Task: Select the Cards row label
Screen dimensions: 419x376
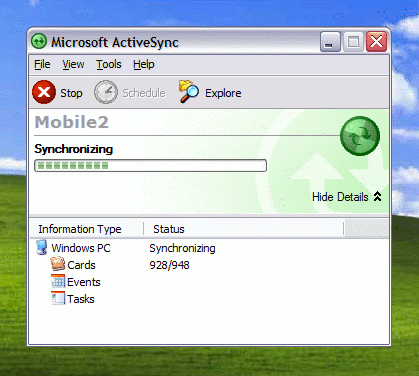Action: pyautogui.click(x=81, y=265)
